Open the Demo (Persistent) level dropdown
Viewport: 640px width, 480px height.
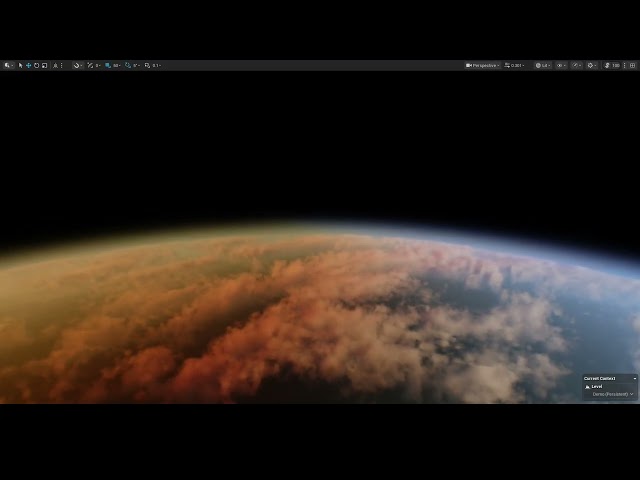pos(612,394)
